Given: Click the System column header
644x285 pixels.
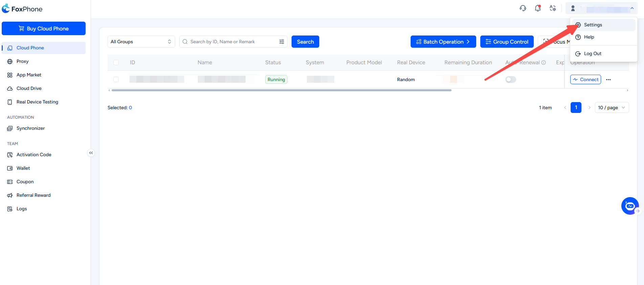Looking at the screenshot, I should (x=315, y=63).
